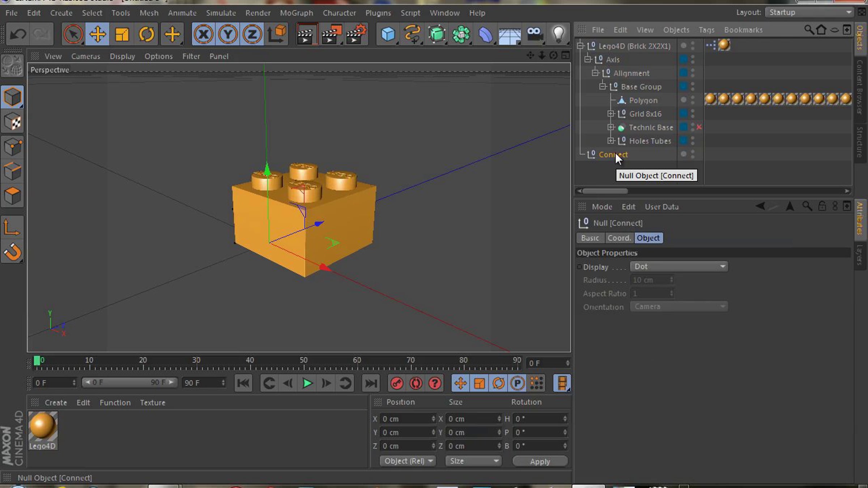The image size is (868, 488).
Task: Toggle the Enable Snap magnet
Action: point(13,252)
